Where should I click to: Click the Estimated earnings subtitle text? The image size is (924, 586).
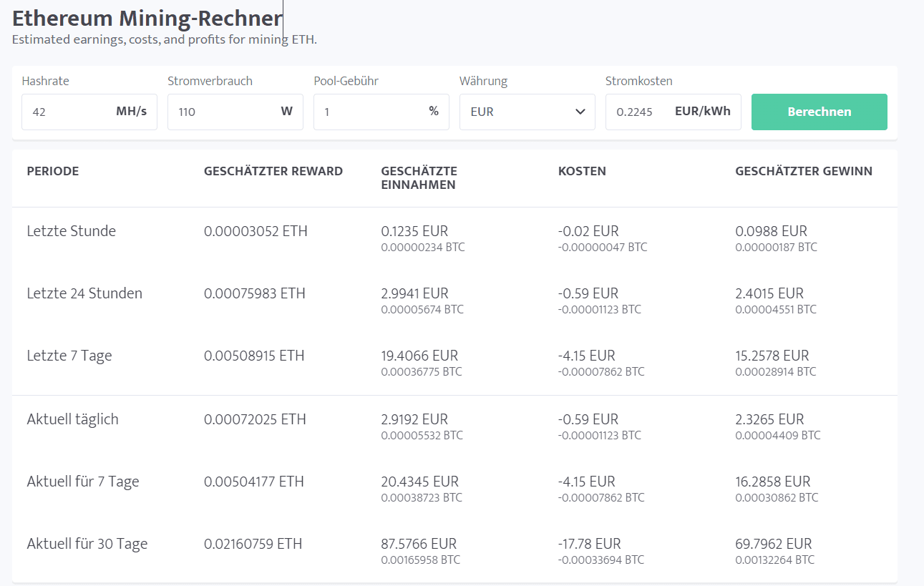coord(165,39)
